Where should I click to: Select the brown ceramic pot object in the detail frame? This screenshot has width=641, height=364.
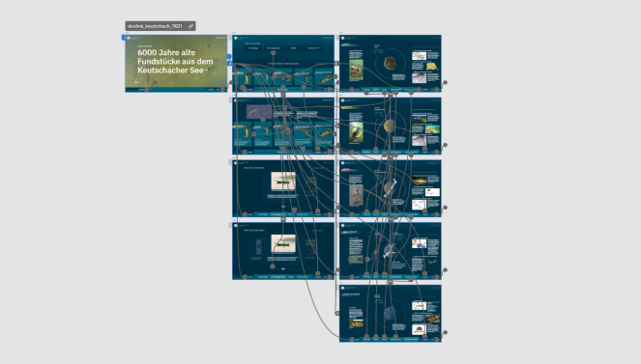click(x=390, y=64)
